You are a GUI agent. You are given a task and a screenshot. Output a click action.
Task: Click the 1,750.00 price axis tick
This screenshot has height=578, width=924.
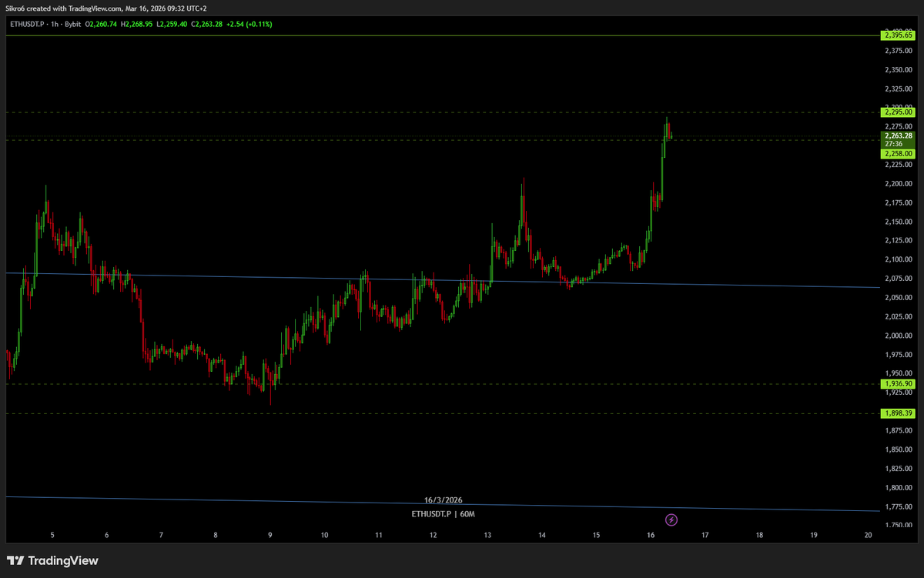coord(899,526)
